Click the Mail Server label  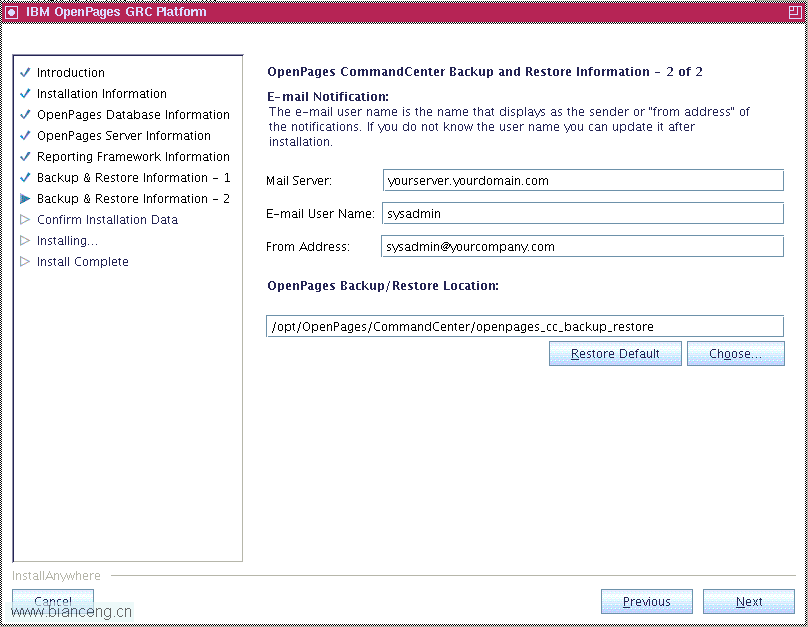coord(299,181)
